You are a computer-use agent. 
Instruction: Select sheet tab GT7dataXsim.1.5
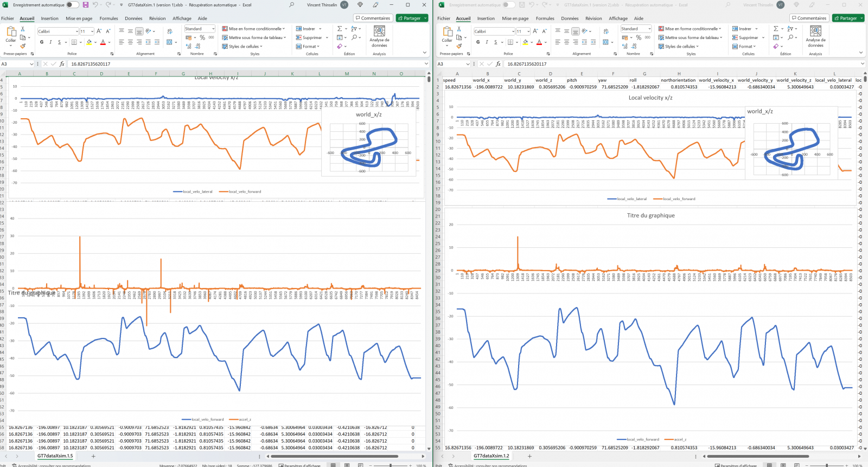(x=55, y=456)
